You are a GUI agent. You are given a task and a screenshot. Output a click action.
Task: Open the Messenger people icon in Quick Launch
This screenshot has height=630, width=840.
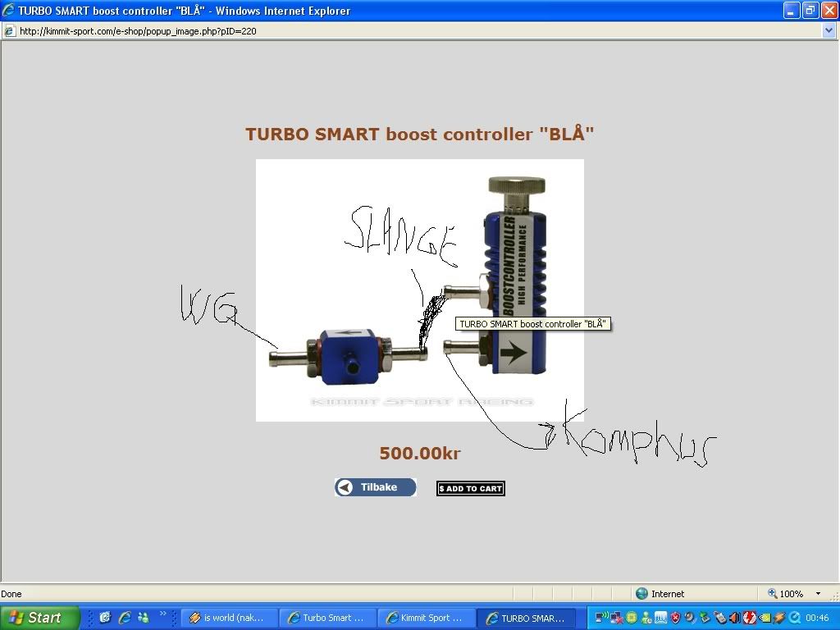143,618
